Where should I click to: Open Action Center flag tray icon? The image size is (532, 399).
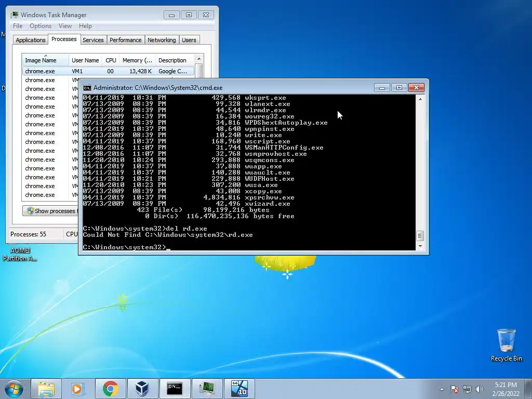click(455, 389)
